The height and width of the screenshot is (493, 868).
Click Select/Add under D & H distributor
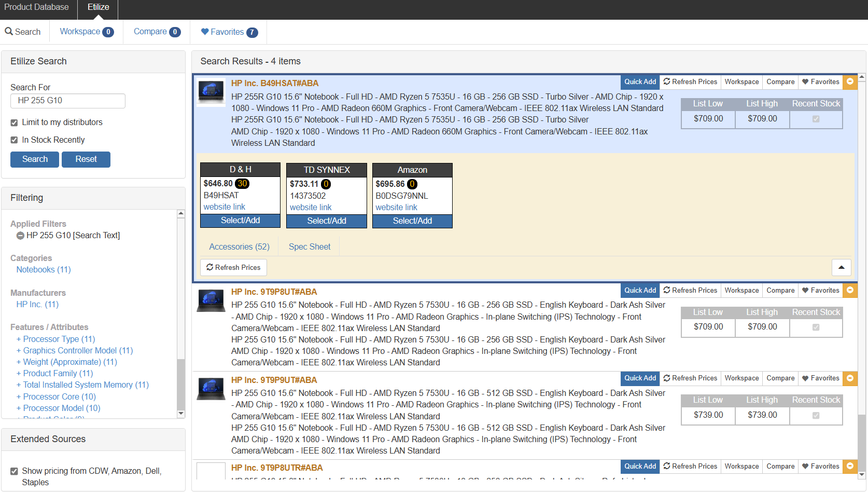(x=240, y=221)
